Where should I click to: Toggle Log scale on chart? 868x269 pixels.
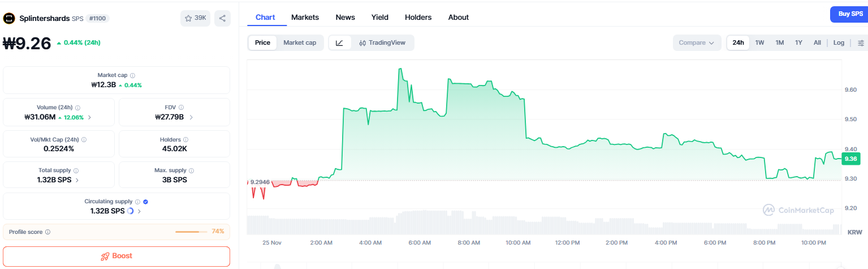click(839, 42)
